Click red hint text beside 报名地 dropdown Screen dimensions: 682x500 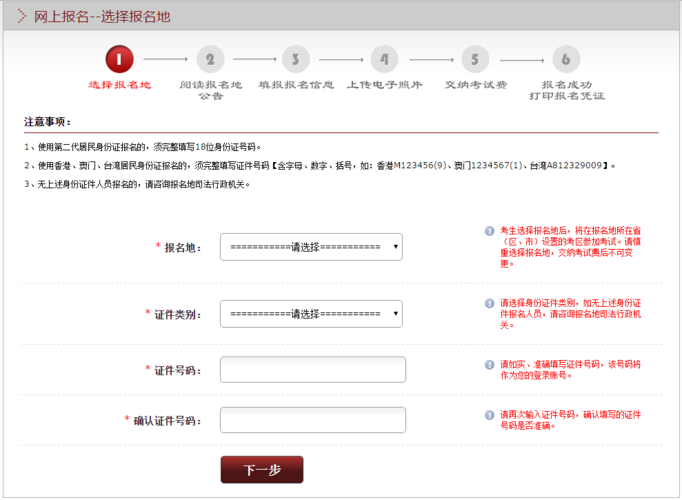pos(570,247)
